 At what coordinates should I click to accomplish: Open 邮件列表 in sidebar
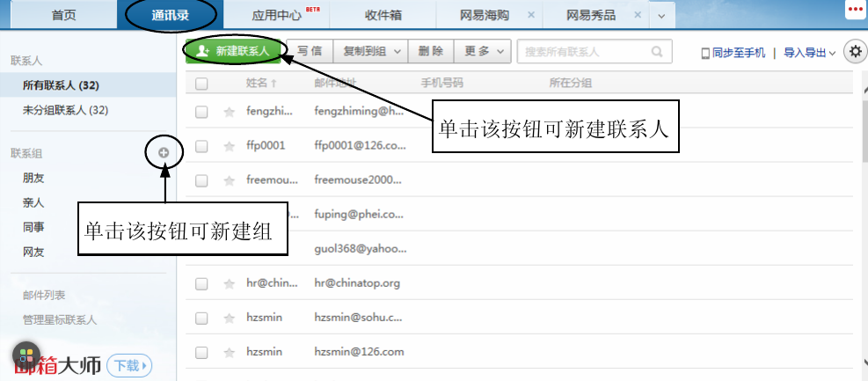44,296
